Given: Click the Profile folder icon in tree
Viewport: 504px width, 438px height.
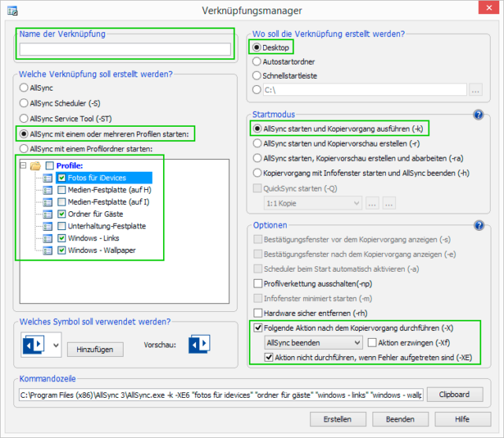Looking at the screenshot, I should click(35, 165).
